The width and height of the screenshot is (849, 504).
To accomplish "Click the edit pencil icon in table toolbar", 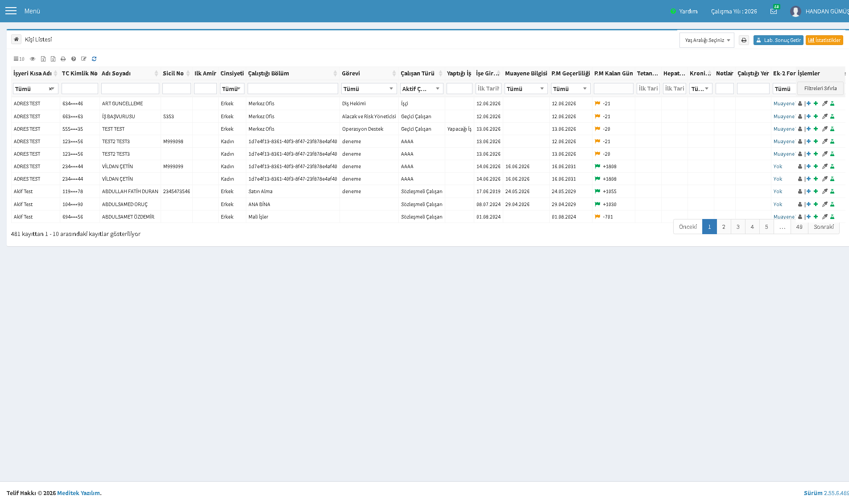I will tap(84, 59).
